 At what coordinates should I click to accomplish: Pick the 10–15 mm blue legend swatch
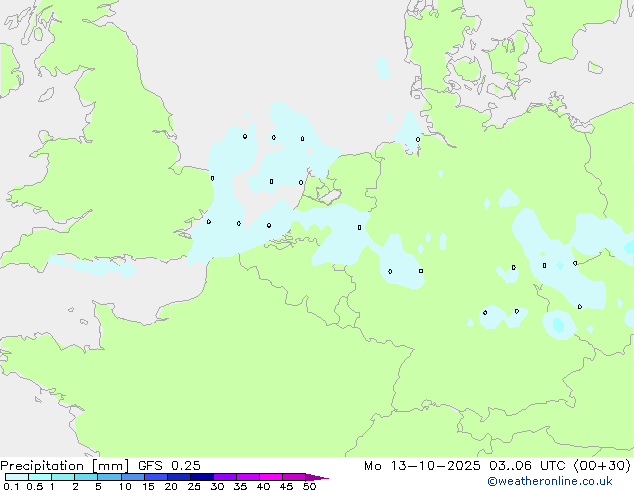click(132, 477)
